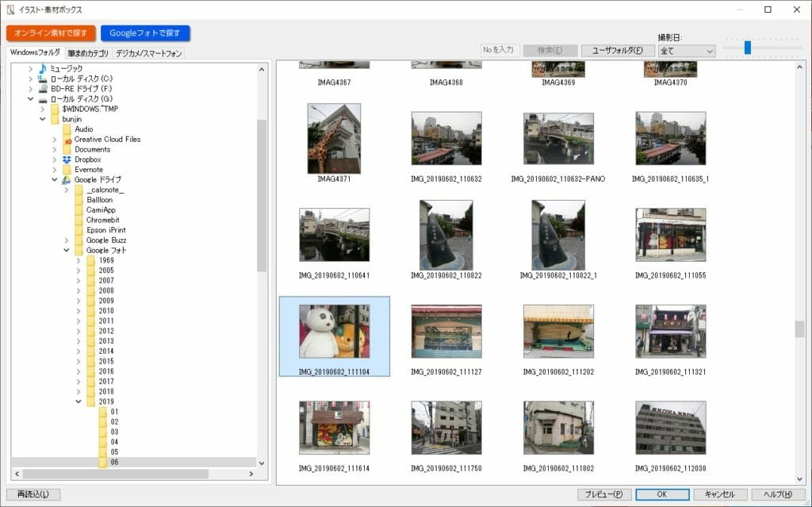The image size is (812, 507).
Task: Click the folder tree scroll-down arrow
Action: [x=262, y=463]
